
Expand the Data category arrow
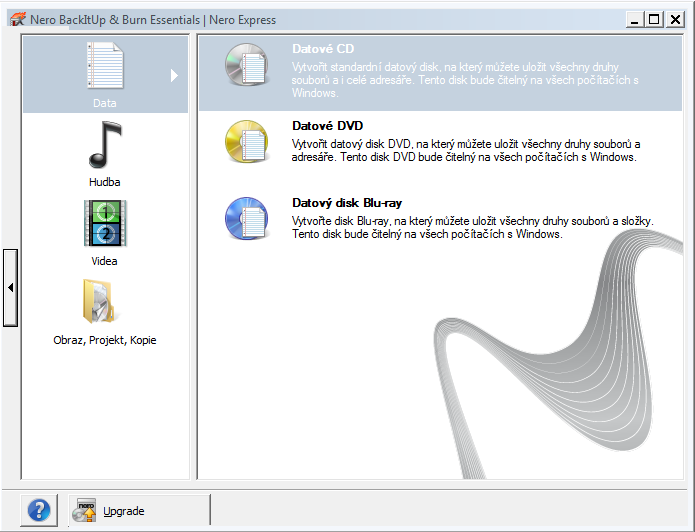click(x=174, y=75)
